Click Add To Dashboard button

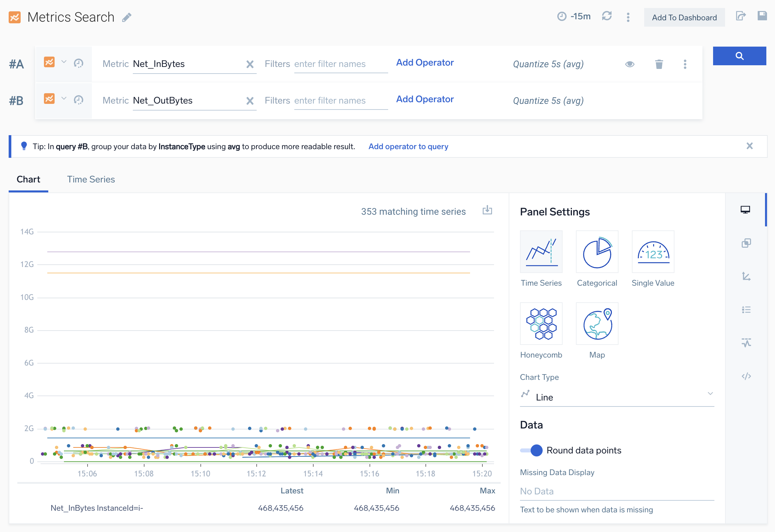[684, 17]
